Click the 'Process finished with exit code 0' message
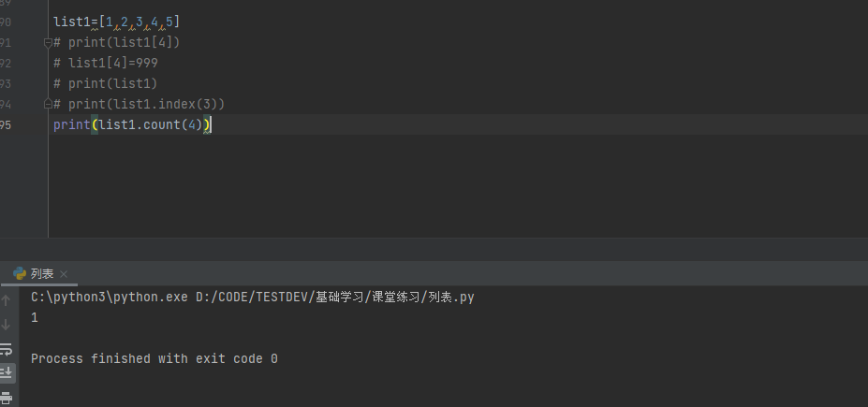Image resolution: width=868 pixels, height=407 pixels. (154, 358)
